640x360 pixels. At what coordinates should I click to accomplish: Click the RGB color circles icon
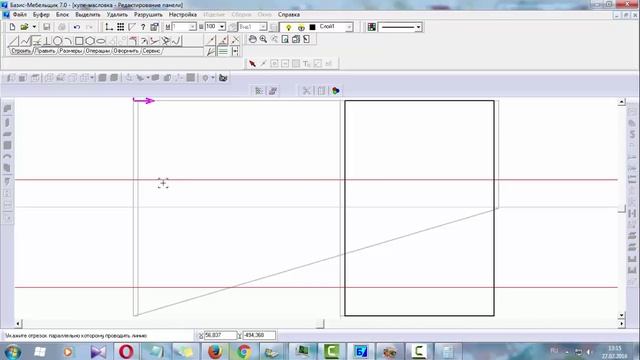click(x=336, y=91)
